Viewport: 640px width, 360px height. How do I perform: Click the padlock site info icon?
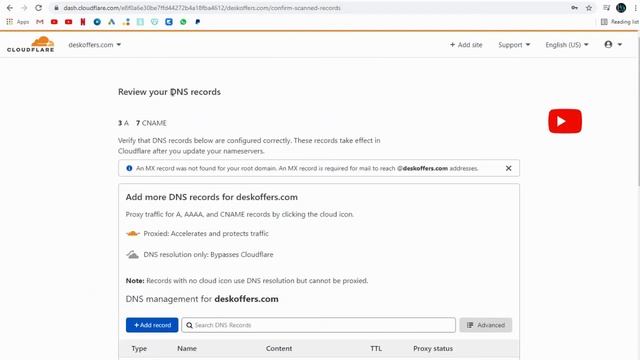point(56,8)
